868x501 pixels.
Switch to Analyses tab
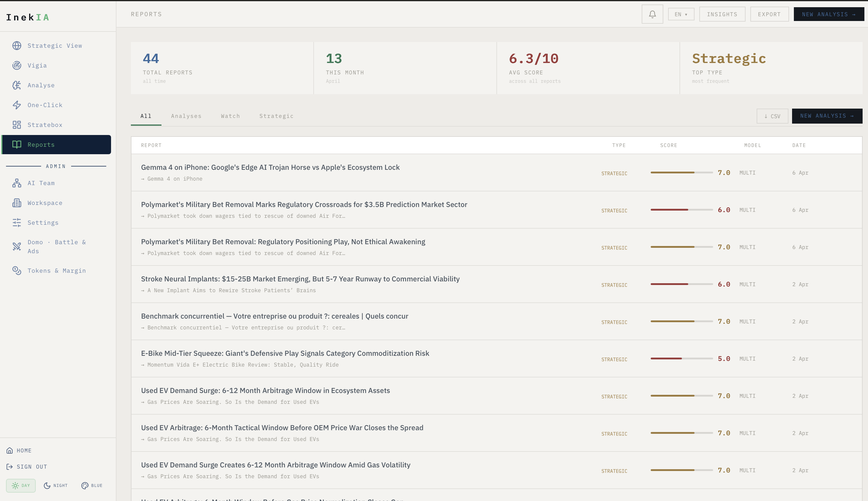(186, 116)
